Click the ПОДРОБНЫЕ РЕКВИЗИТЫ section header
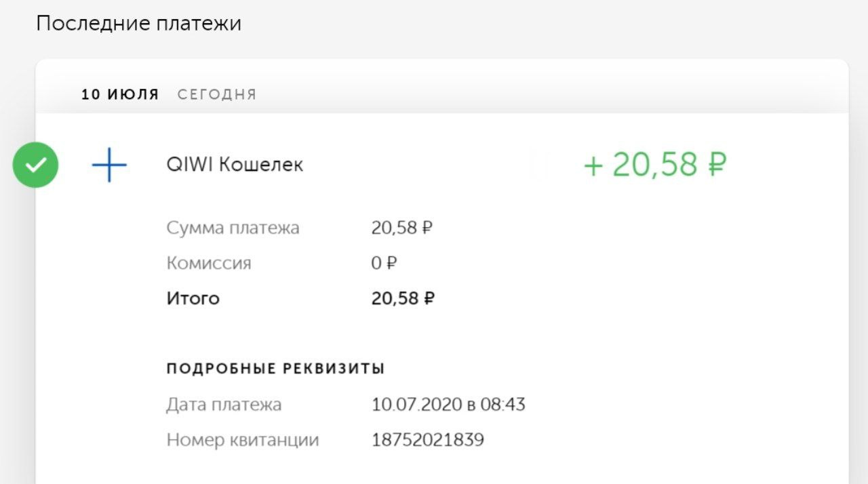Viewport: 868px width, 484px height. point(275,369)
